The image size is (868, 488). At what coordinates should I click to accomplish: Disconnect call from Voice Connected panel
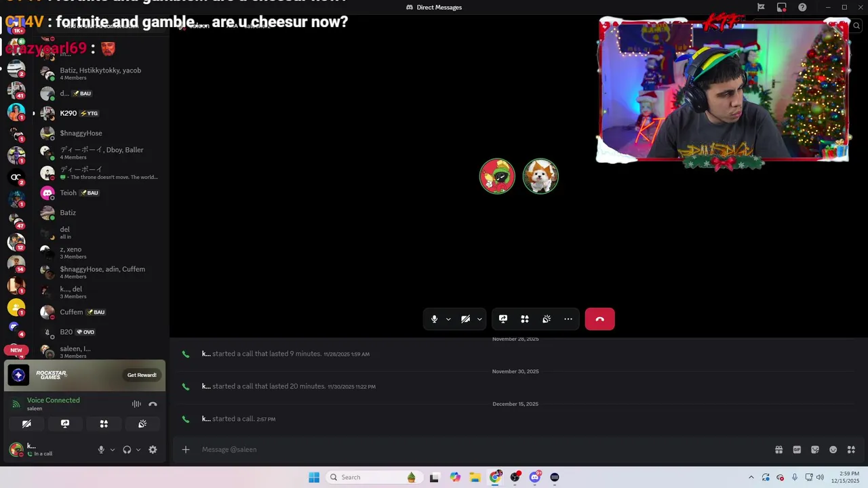point(153,404)
